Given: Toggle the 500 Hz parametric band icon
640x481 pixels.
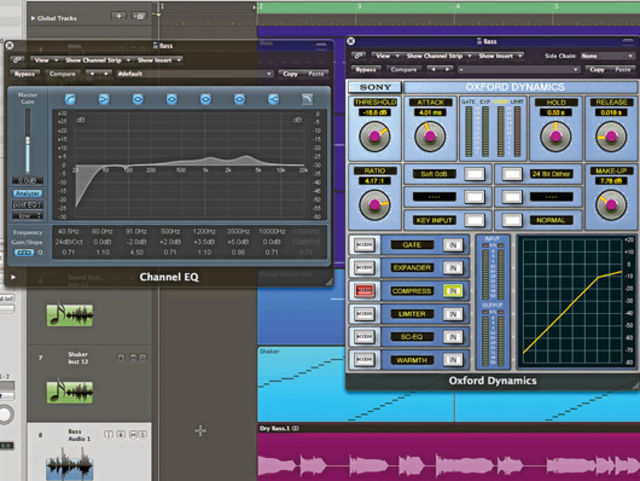Looking at the screenshot, I should click(x=171, y=99).
